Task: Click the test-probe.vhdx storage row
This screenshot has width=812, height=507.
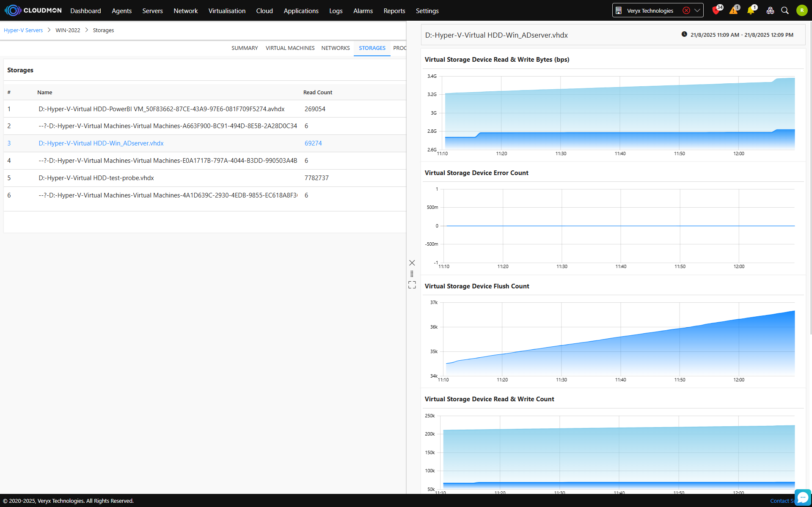Action: 96,178
